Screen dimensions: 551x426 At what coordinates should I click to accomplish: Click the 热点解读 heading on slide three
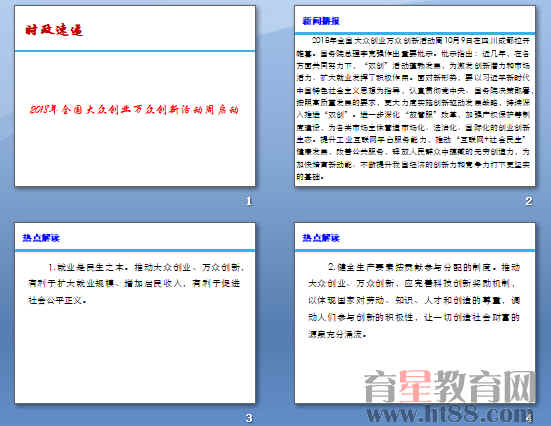click(41, 238)
